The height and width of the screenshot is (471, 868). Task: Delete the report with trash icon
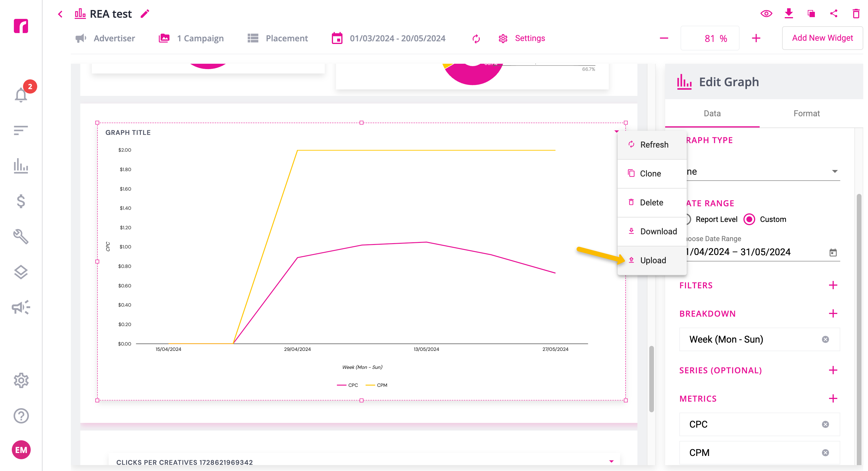pyautogui.click(x=856, y=14)
